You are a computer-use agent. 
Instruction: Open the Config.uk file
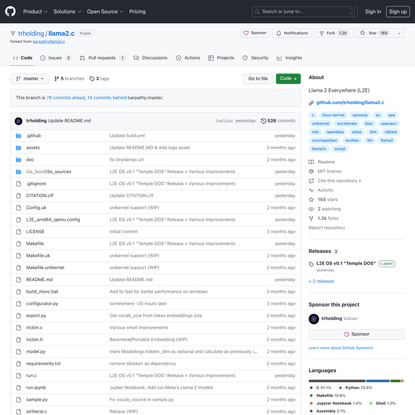pyautogui.click(x=36, y=208)
